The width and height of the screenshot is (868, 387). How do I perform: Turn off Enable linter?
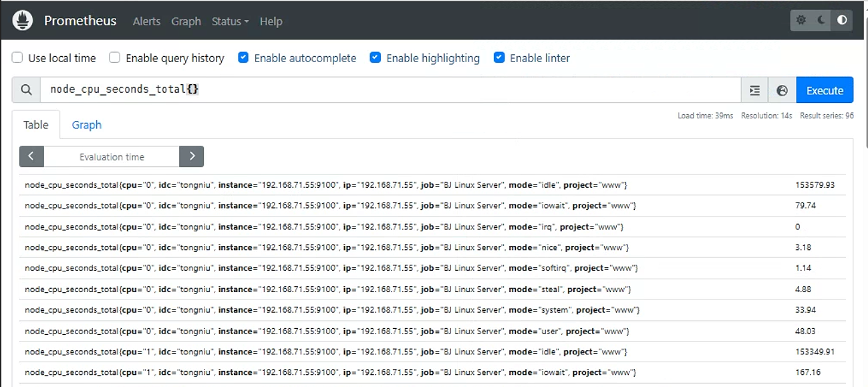[x=499, y=58]
